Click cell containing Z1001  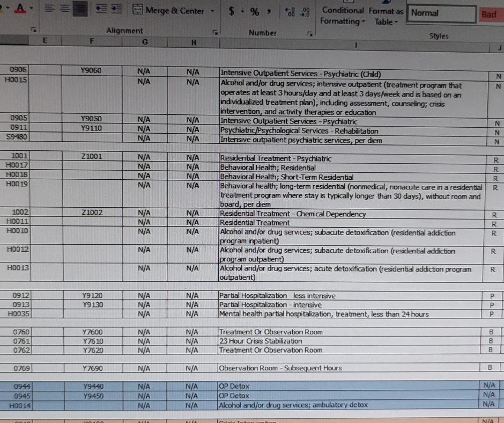point(92,156)
